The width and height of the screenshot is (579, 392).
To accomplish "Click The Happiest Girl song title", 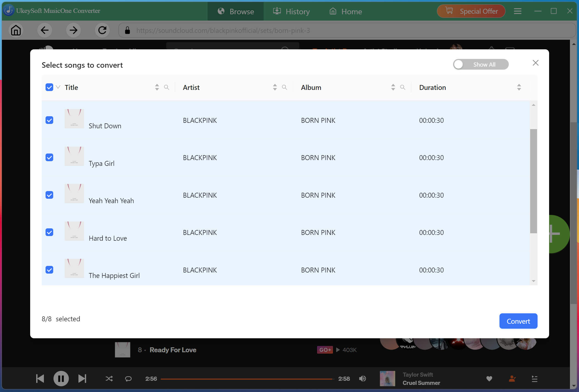I will tap(114, 275).
